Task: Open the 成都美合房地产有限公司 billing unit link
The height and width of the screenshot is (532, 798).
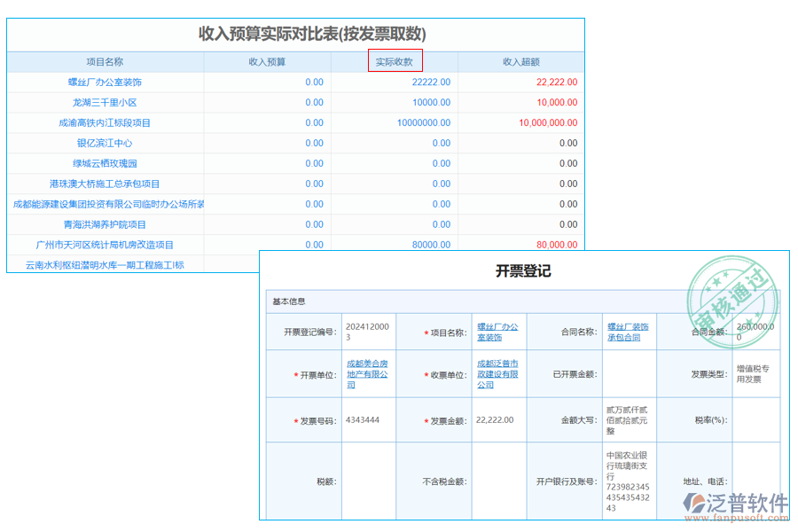Action: pyautogui.click(x=370, y=374)
